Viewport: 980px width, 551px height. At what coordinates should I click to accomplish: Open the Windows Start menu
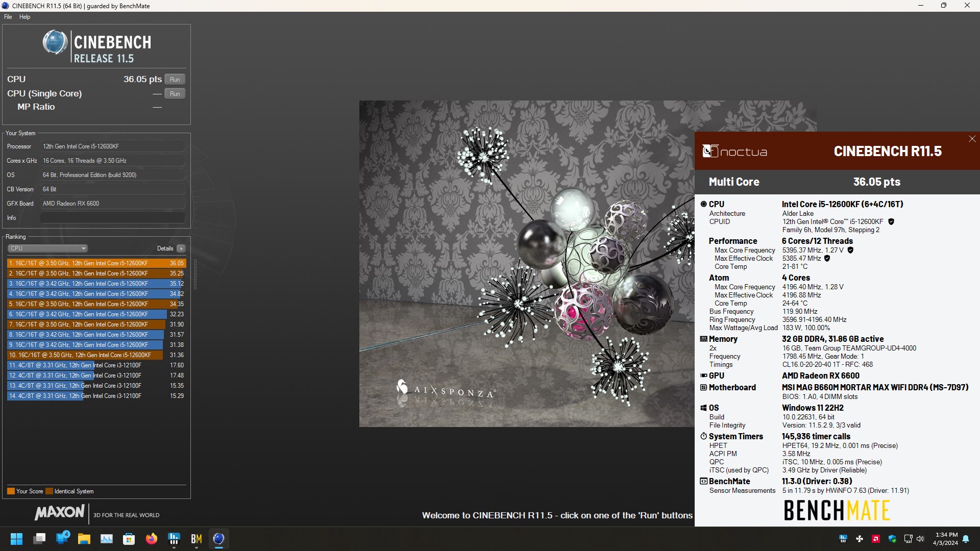[16, 539]
